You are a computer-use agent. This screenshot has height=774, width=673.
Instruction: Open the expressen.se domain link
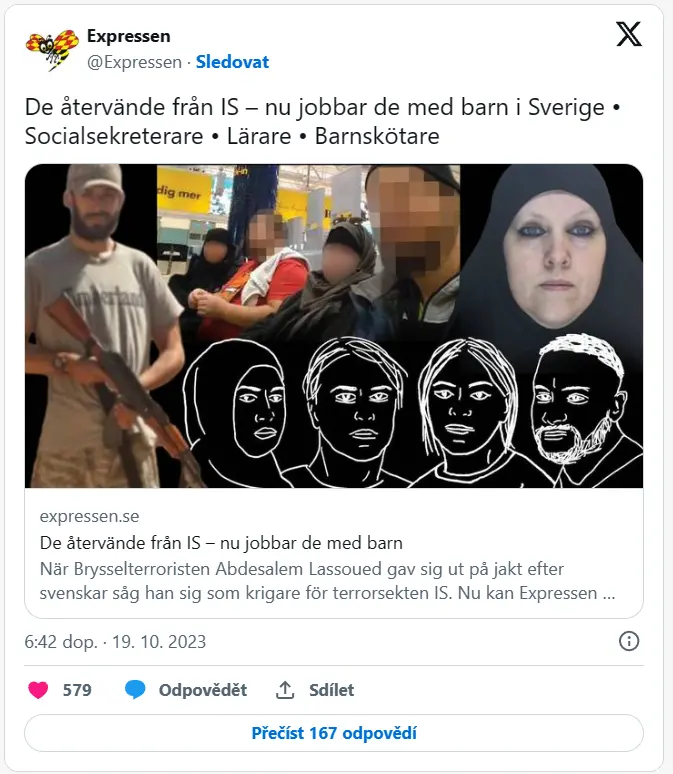tap(89, 516)
